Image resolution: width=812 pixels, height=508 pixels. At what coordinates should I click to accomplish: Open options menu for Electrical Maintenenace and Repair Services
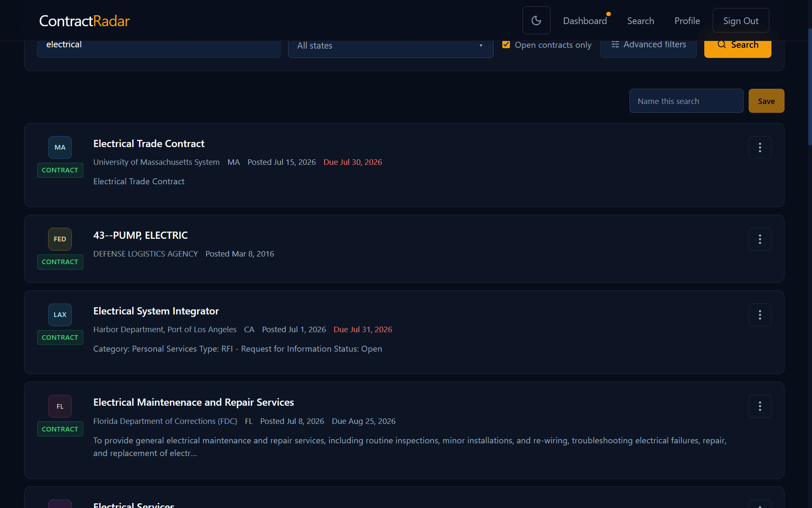[x=760, y=406]
